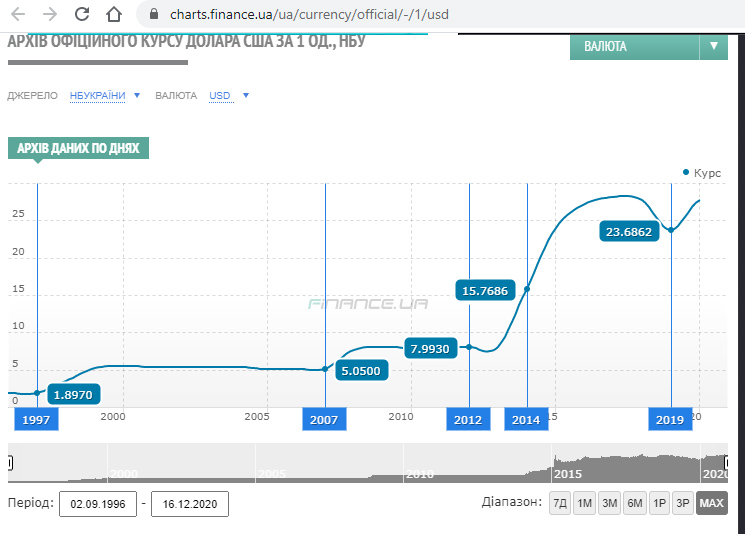Select the Архів даних по днях tab
Image resolution: width=745 pixels, height=534 pixels.
point(78,148)
